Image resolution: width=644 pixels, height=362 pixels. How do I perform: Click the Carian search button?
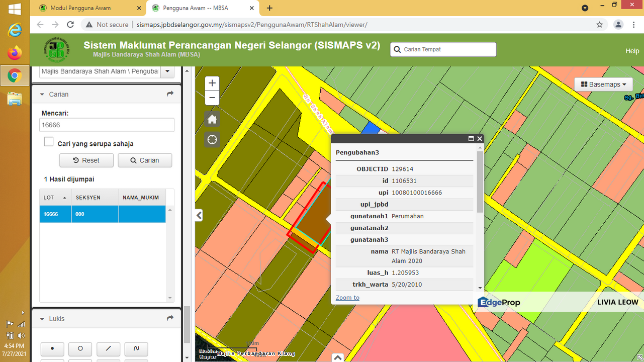click(x=145, y=160)
